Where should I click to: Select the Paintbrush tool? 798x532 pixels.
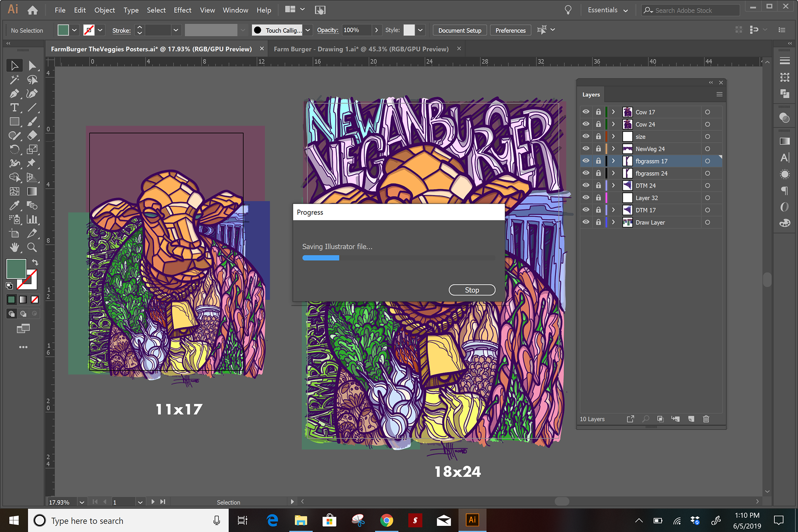click(32, 121)
